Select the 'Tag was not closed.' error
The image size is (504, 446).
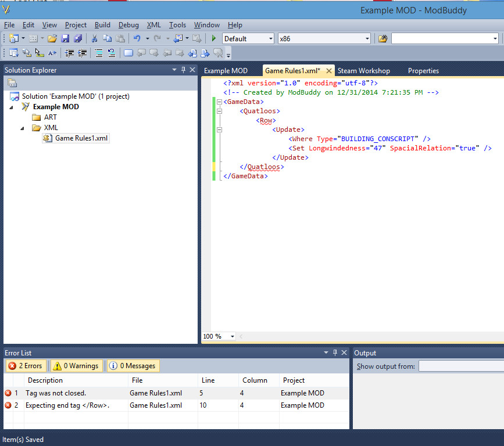coord(176,393)
